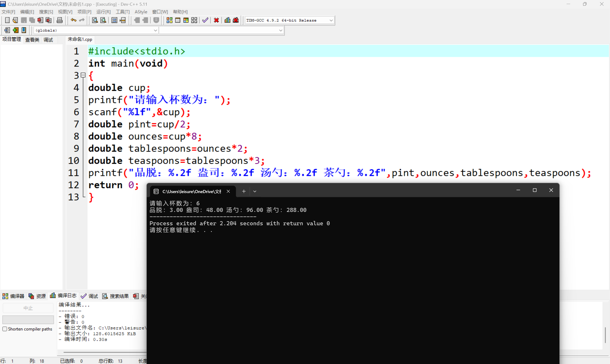Click the Open file icon
This screenshot has height=364, width=610.
pyautogui.click(x=15, y=20)
